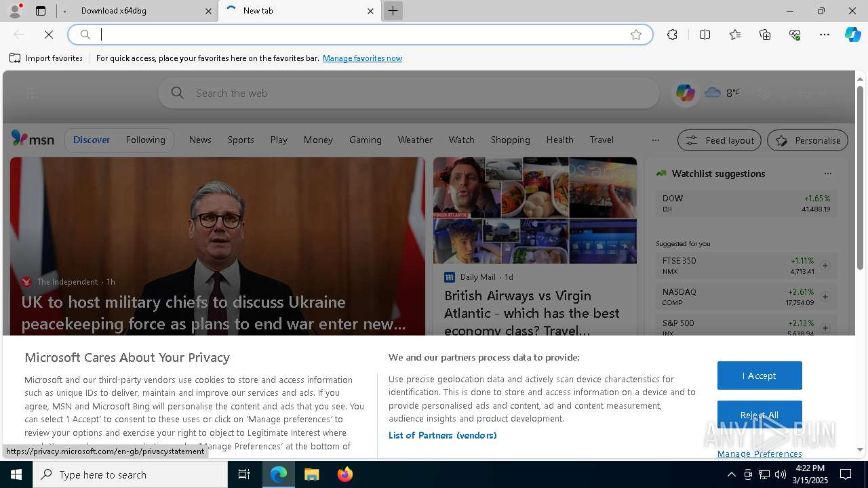Add FTSE 350 to watchlist
The width and height of the screenshot is (868, 488).
825,266
